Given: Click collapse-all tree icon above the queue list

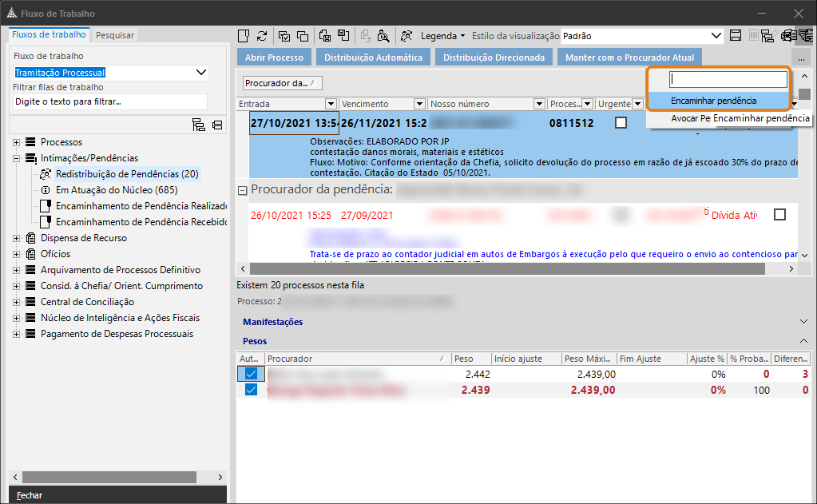Looking at the screenshot, I should [216, 125].
